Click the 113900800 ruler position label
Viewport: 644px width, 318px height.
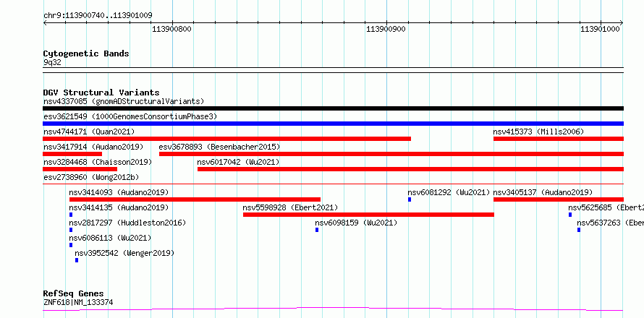pyautogui.click(x=171, y=29)
